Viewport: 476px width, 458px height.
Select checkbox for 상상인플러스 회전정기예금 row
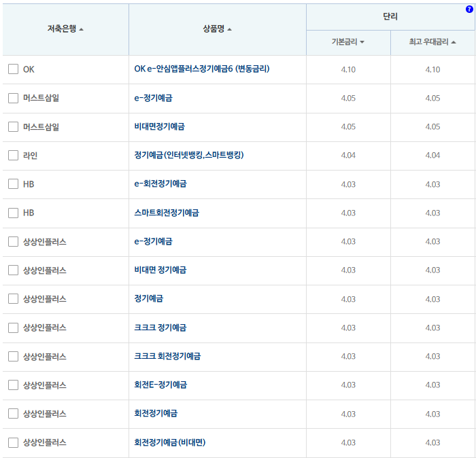pyautogui.click(x=13, y=413)
